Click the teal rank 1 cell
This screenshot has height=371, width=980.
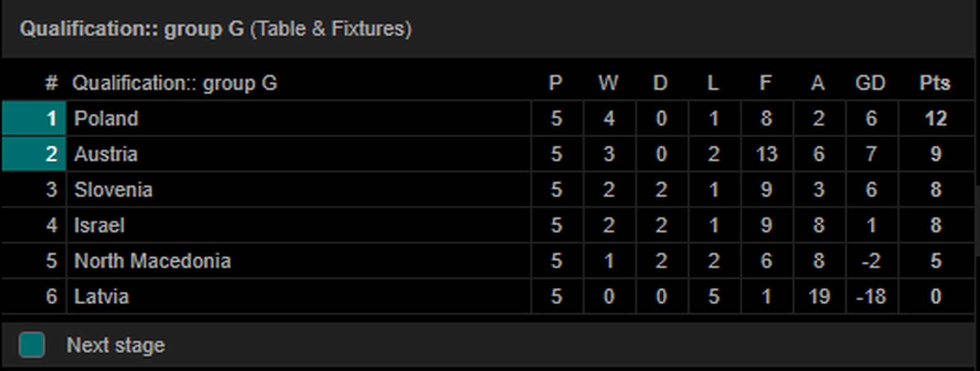coord(34,118)
